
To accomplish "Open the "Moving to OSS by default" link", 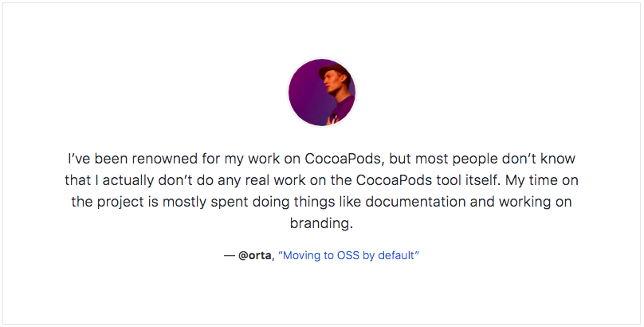I will tap(348, 255).
